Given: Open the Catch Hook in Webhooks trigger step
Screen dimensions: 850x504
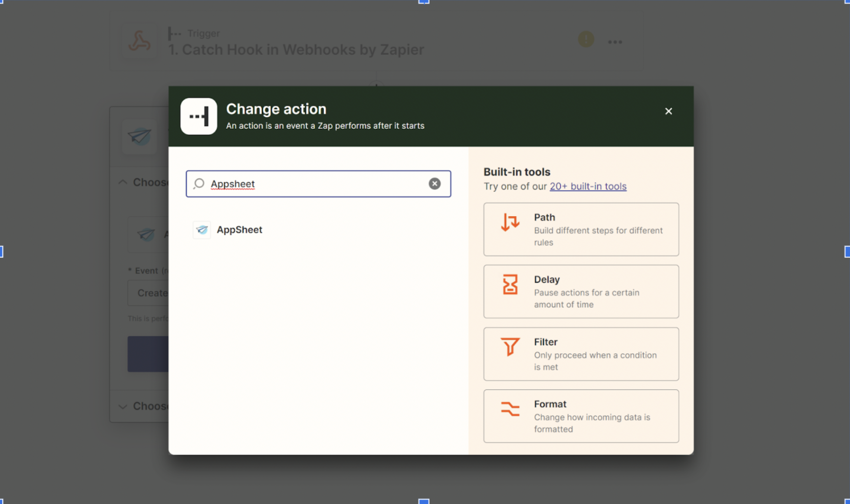Looking at the screenshot, I should tap(376, 42).
